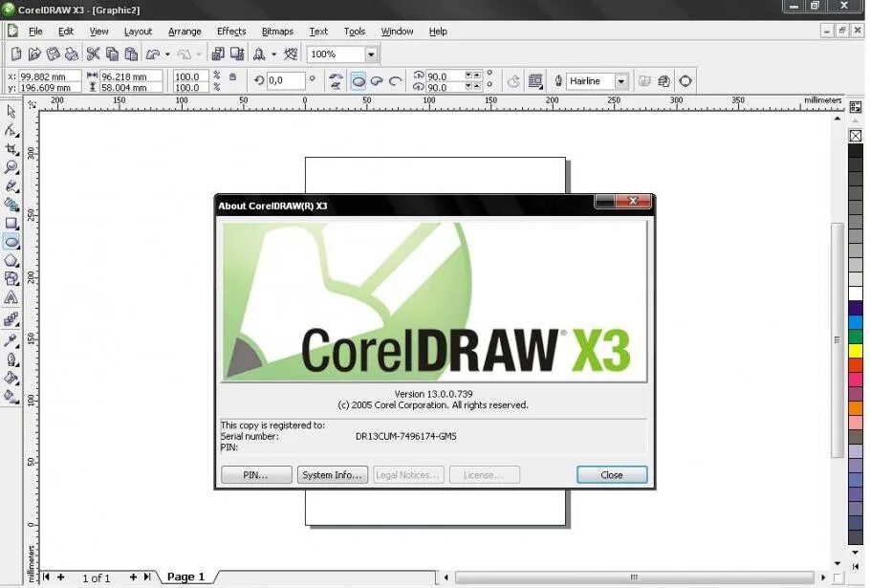Screen dimensions: 870x588
Task: Click the rotation angle input field
Action: pos(286,81)
